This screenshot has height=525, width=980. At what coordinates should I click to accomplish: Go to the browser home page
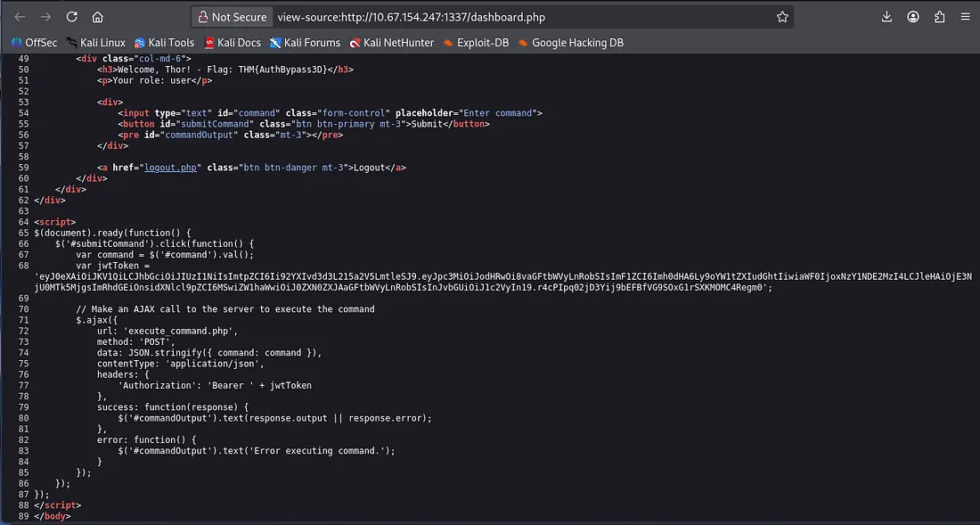pos(97,17)
